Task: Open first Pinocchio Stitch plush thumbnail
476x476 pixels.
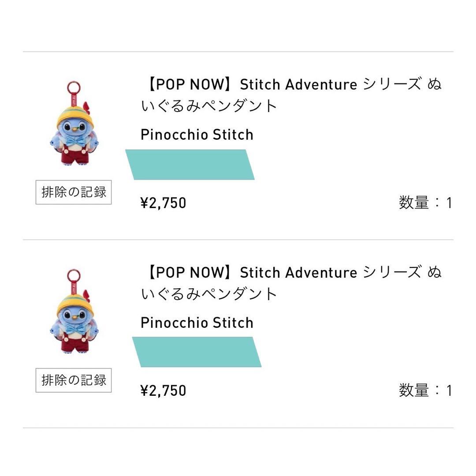Action: click(74, 123)
